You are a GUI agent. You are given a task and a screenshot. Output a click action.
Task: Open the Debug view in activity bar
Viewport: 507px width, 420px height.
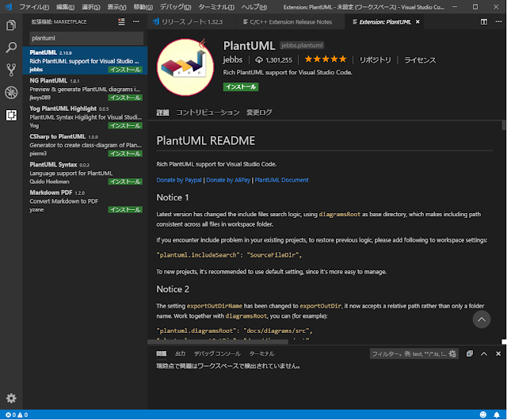click(x=11, y=93)
